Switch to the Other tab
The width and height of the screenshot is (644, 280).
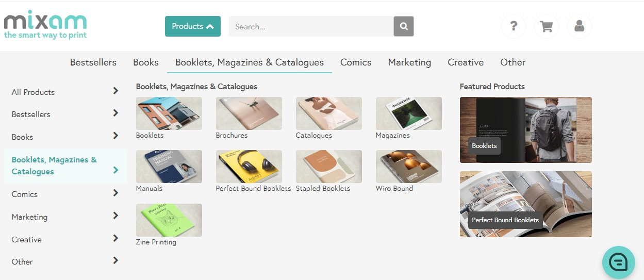(x=513, y=62)
